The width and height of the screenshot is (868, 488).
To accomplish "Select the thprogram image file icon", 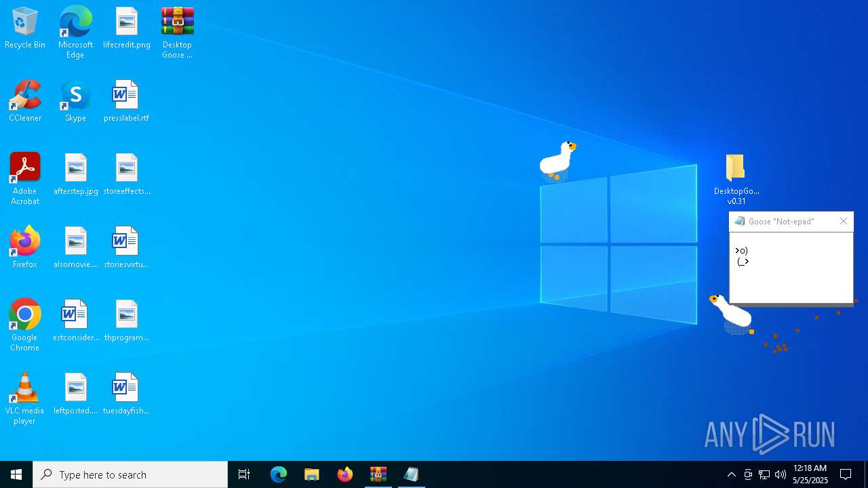I will tap(126, 321).
